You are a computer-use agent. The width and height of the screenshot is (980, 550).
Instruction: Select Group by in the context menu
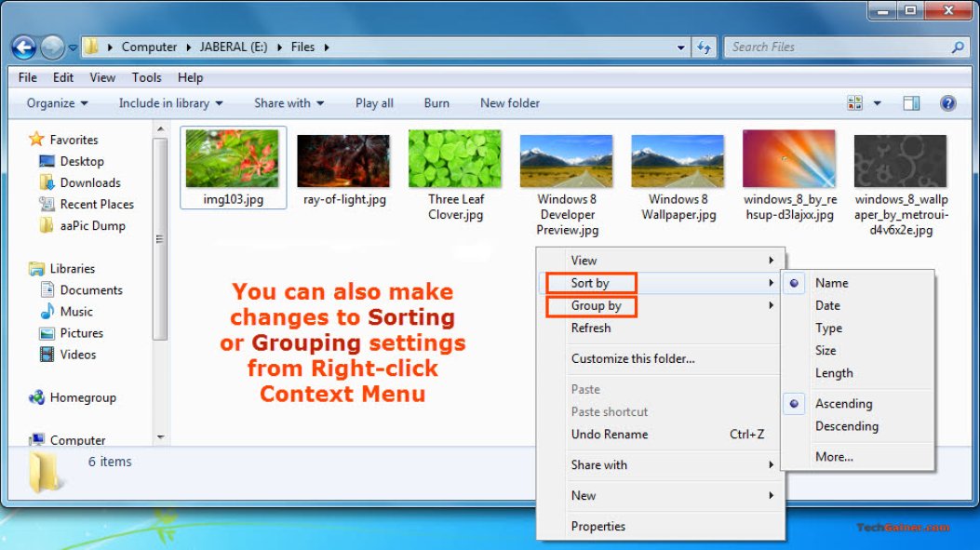coord(597,305)
